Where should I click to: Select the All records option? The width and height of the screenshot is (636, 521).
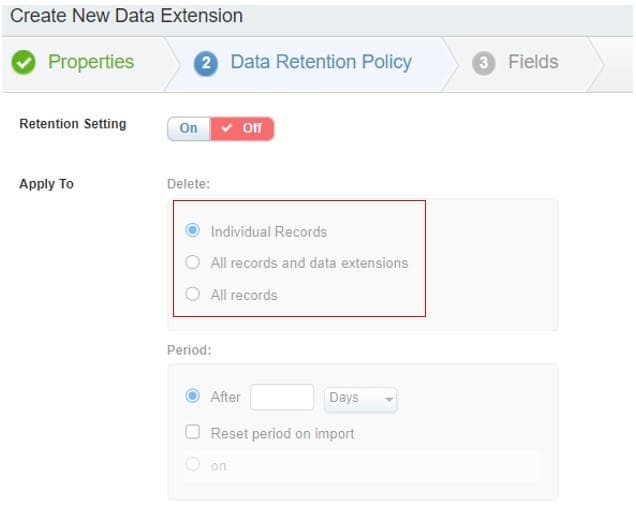[193, 295]
